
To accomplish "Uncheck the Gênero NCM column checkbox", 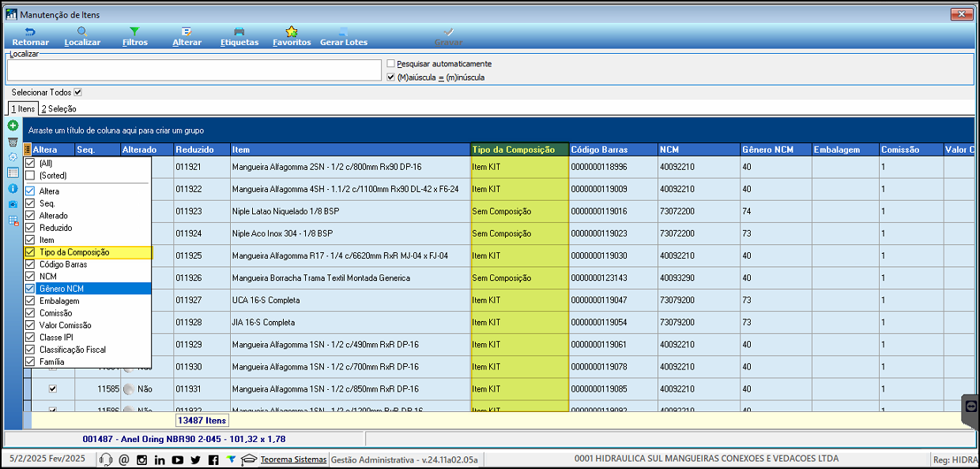I will (30, 289).
